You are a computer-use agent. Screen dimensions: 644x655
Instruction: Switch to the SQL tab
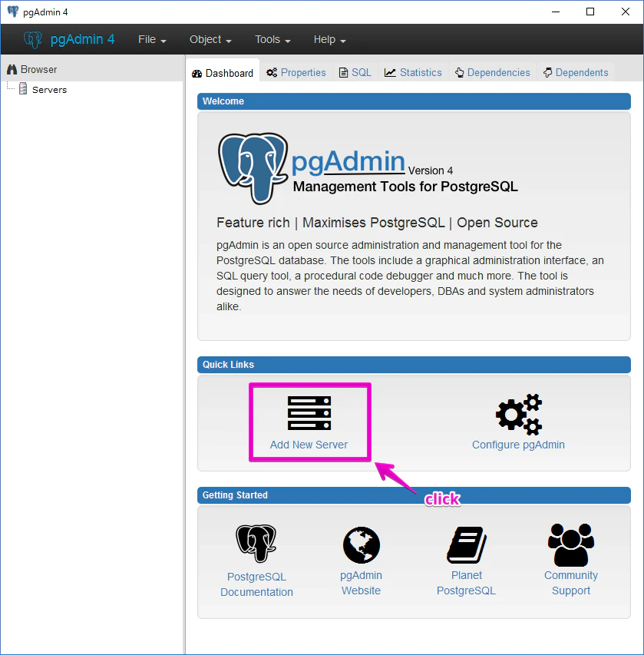pos(355,73)
